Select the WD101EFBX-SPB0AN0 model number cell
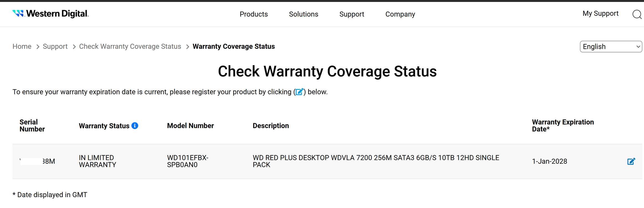 point(188,161)
